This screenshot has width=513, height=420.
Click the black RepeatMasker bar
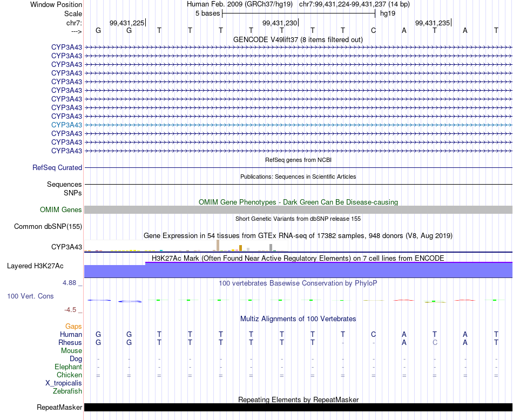[298, 407]
